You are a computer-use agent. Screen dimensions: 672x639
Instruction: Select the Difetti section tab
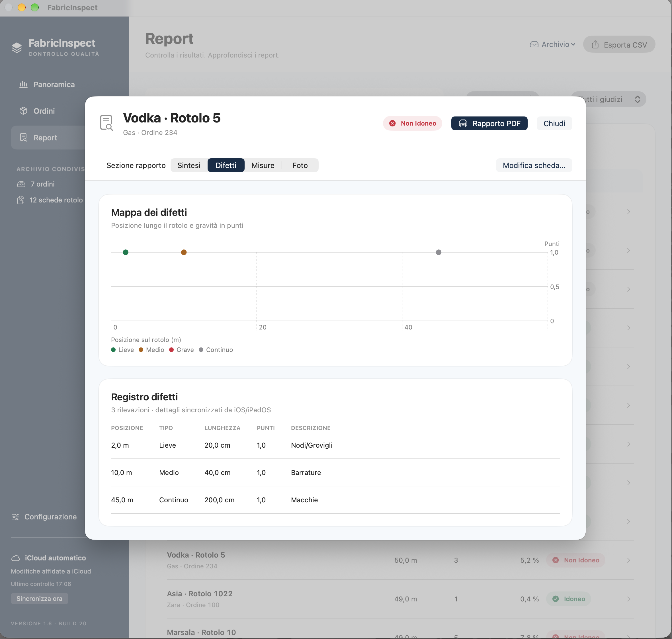pyautogui.click(x=226, y=165)
